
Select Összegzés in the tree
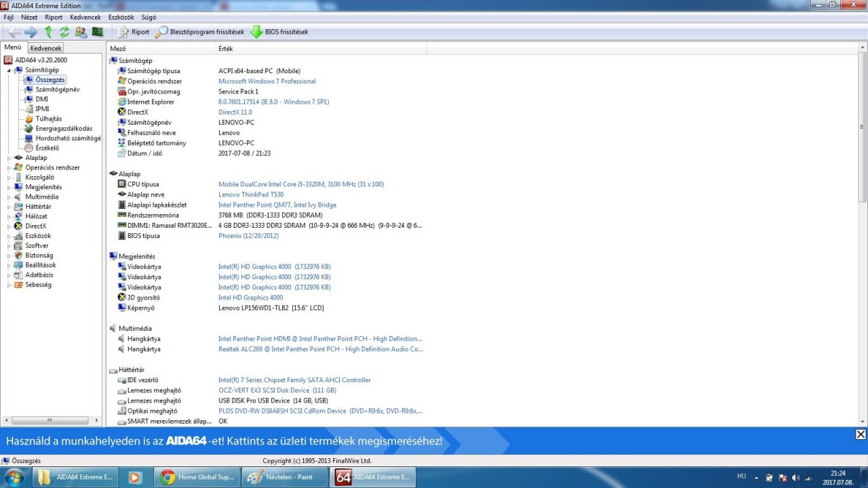(x=50, y=80)
